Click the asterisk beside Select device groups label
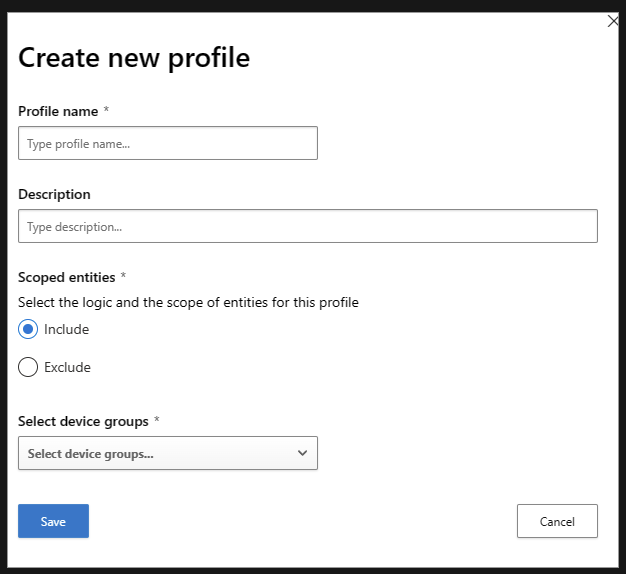 coord(156,421)
